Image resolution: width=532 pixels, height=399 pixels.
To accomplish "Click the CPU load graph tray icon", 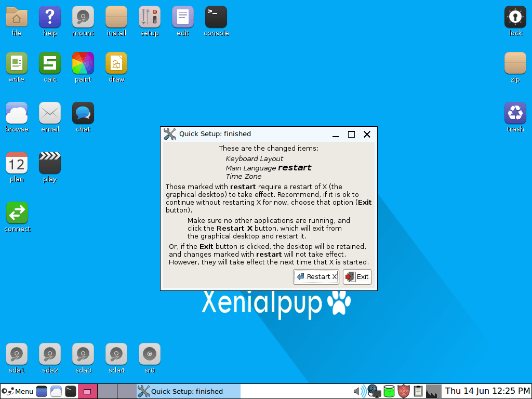I will [x=433, y=391].
